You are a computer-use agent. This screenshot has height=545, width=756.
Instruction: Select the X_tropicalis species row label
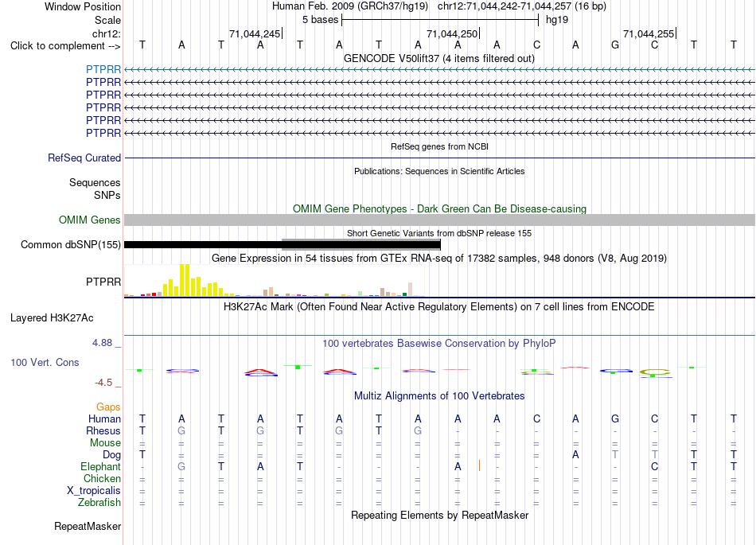94,491
